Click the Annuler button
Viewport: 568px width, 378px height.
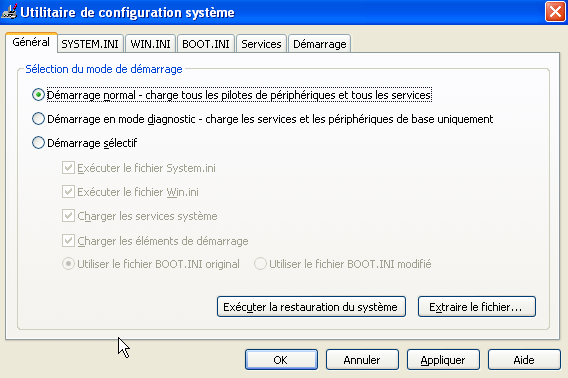(362, 360)
